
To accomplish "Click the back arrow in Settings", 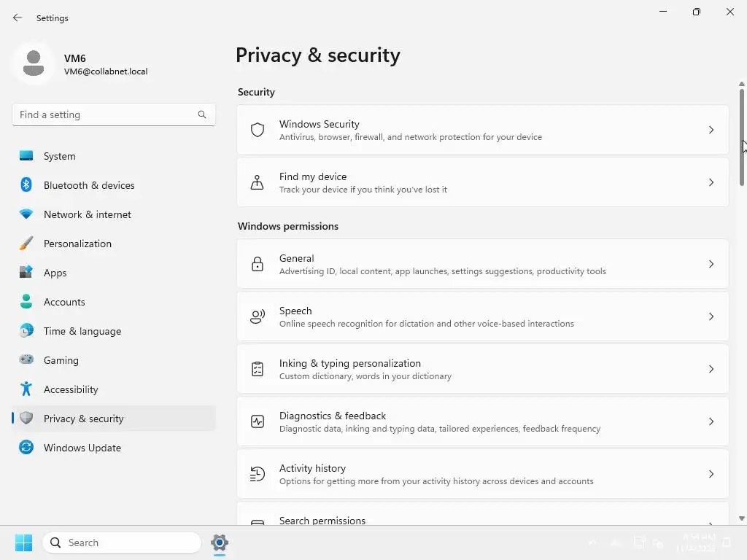I will click(18, 18).
